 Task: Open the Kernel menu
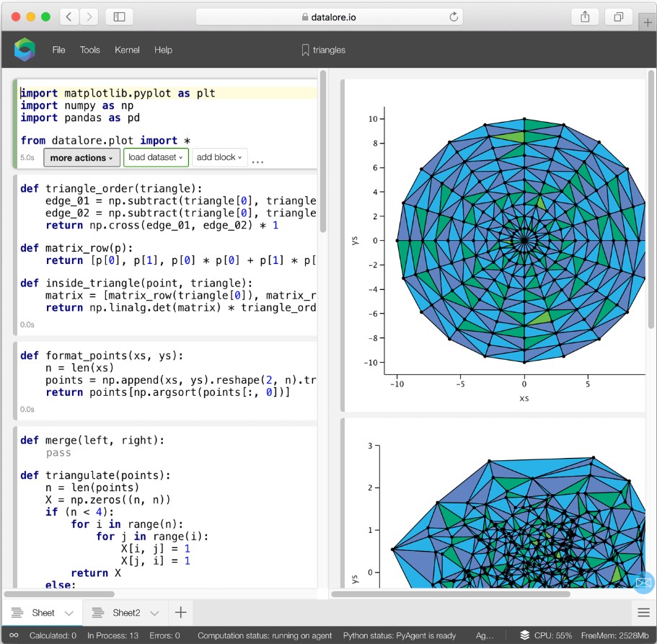pos(127,50)
